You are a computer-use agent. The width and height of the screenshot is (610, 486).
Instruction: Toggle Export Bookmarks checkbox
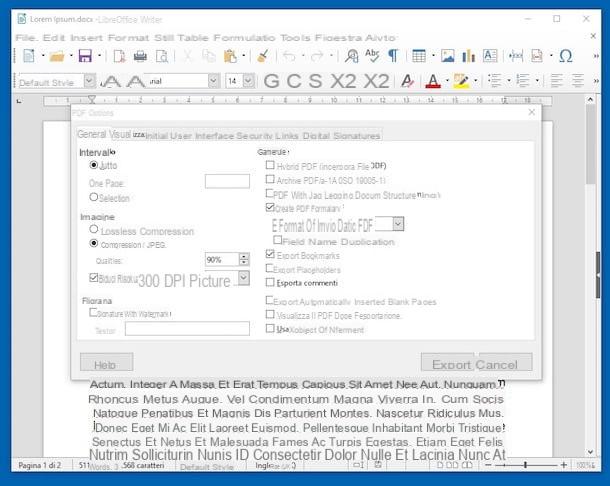(270, 254)
